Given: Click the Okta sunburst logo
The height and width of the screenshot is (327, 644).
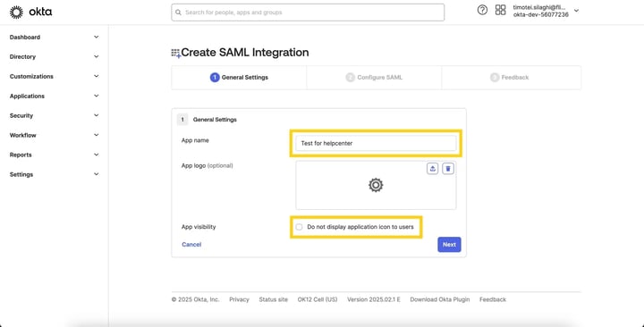Looking at the screenshot, I should pyautogui.click(x=16, y=13).
